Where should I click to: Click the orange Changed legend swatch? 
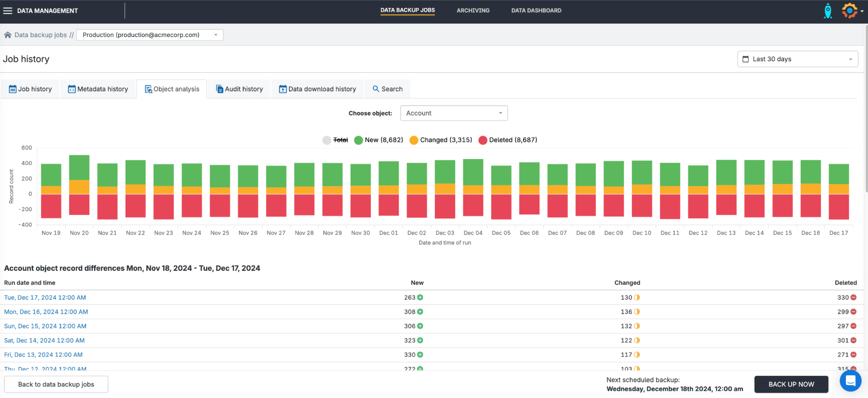414,140
